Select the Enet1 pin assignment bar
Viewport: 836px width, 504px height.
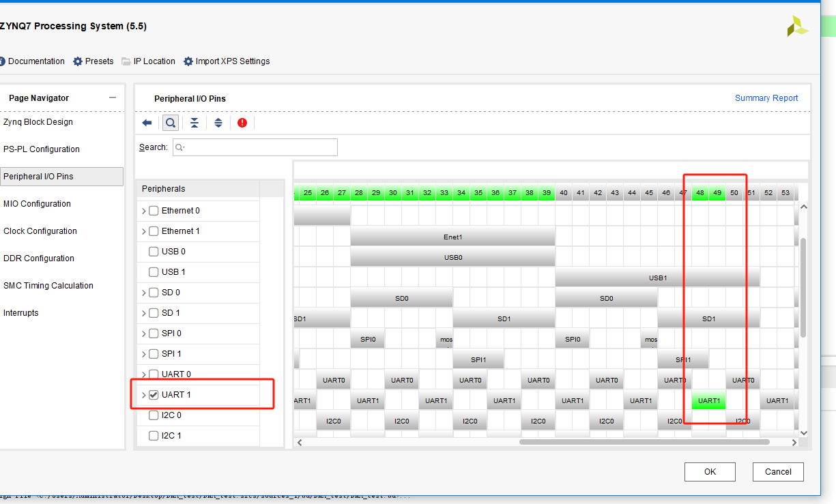[x=452, y=237]
